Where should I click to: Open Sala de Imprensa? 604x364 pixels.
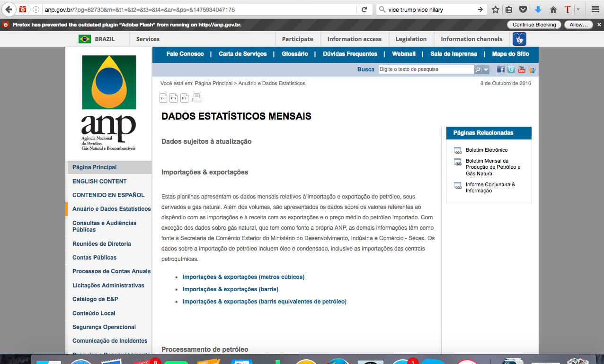(454, 54)
